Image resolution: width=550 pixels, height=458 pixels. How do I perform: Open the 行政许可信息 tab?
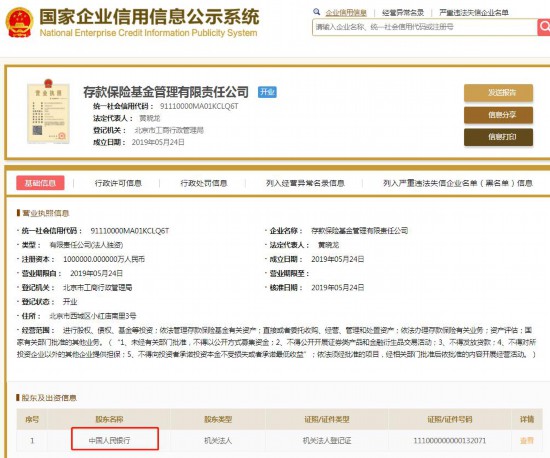click(x=118, y=183)
